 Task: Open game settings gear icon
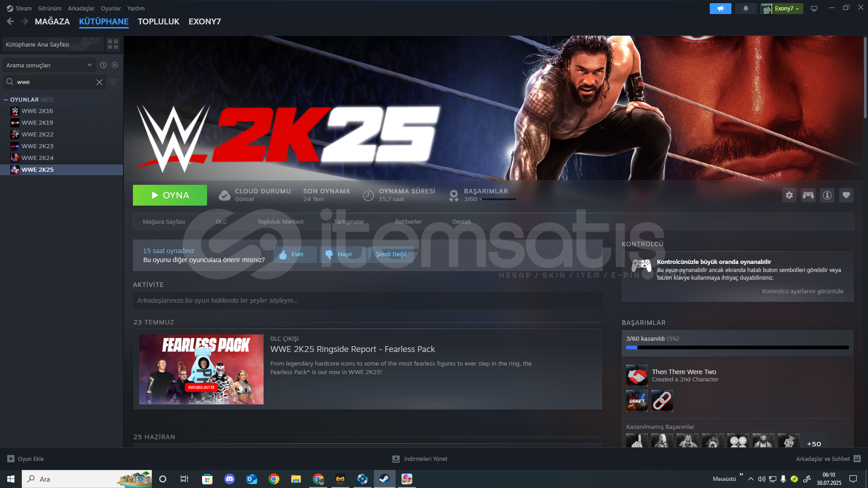point(789,195)
